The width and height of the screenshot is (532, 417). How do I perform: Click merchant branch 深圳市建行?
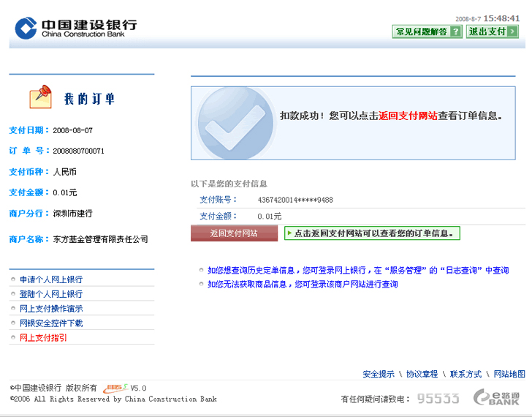[x=72, y=214]
